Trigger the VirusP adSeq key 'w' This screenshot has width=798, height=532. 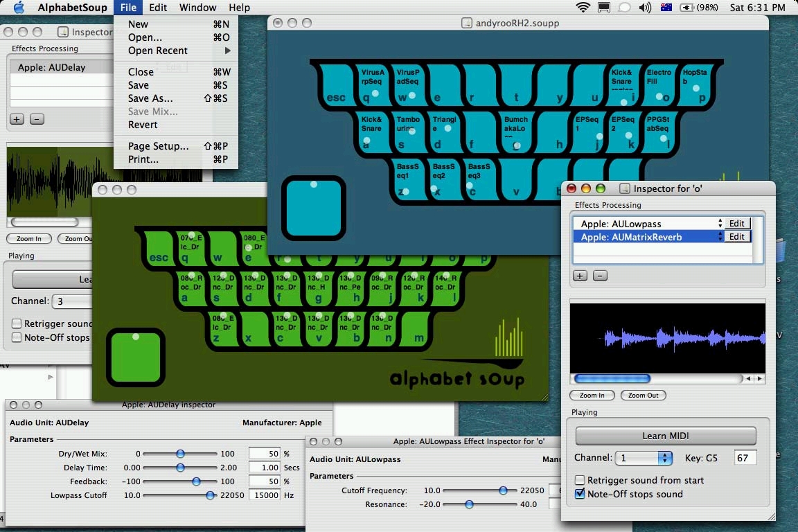[407, 85]
